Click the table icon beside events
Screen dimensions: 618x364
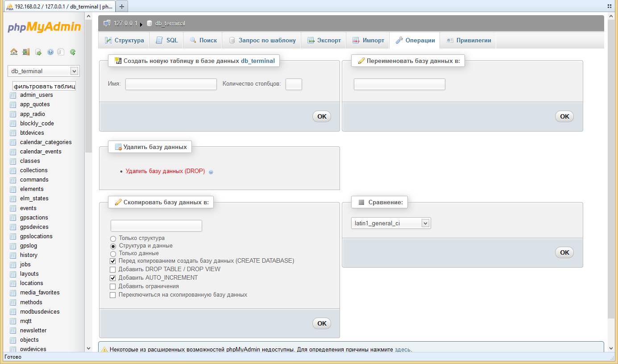13,208
